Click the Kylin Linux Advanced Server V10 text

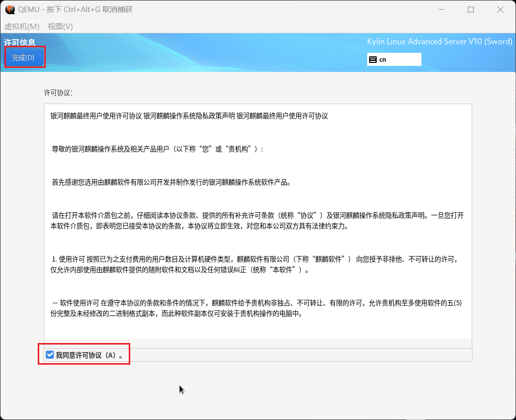440,41
